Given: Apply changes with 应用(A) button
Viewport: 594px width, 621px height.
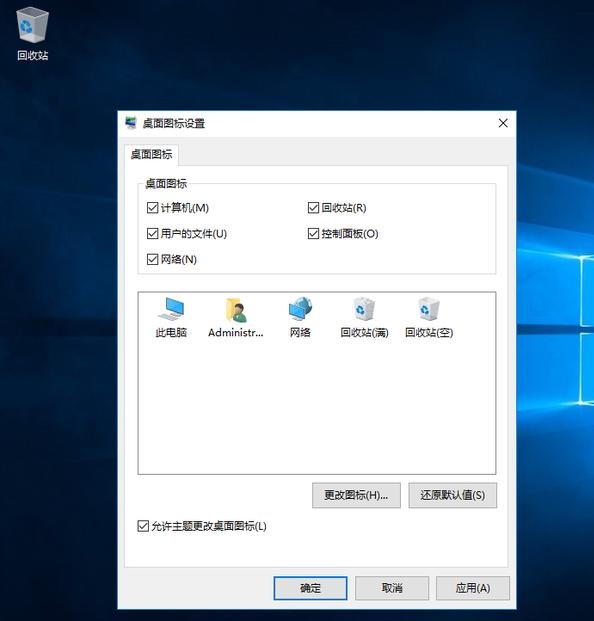Looking at the screenshot, I should pyautogui.click(x=473, y=588).
